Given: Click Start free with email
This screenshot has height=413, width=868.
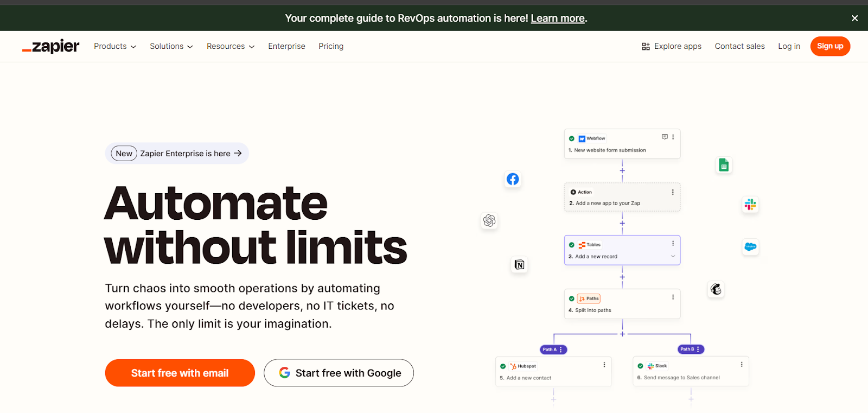Looking at the screenshot, I should pyautogui.click(x=180, y=373).
